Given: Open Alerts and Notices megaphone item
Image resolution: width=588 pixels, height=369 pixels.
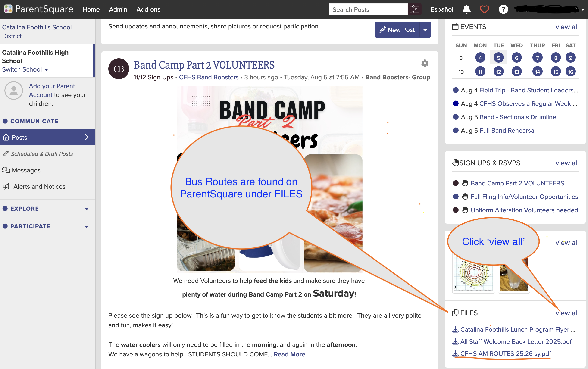Looking at the screenshot, I should 34,186.
